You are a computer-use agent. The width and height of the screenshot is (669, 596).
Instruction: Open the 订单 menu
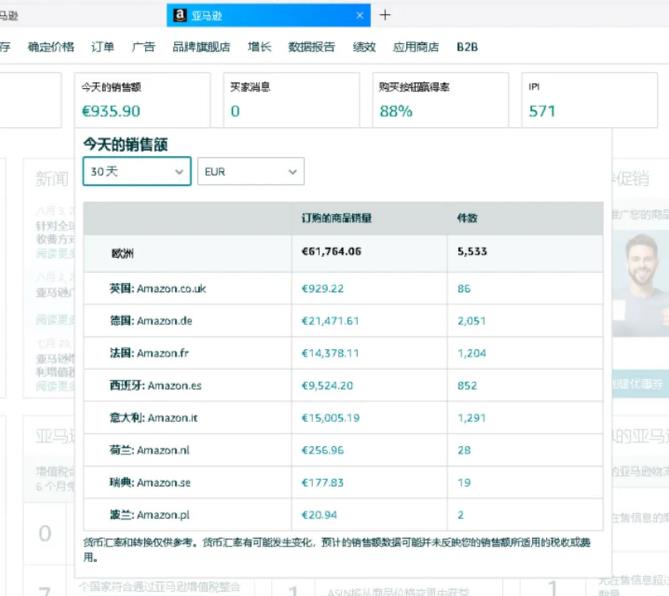[x=103, y=47]
